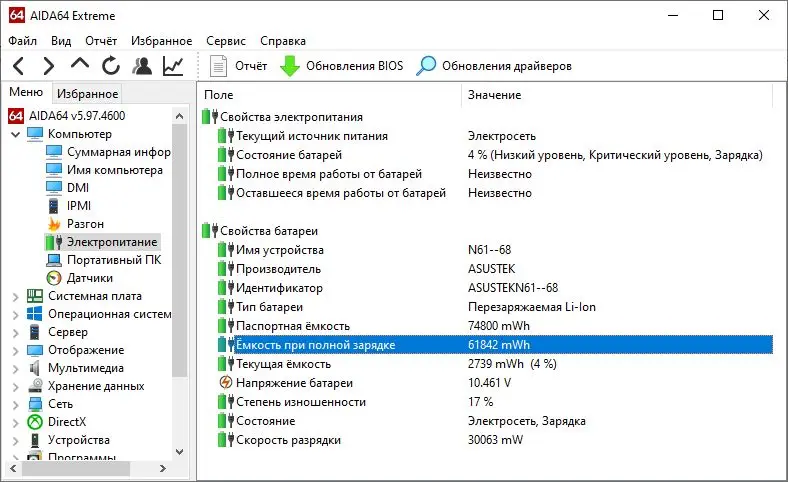Click the Обновления драйверов button label
788x482 pixels.
(507, 66)
